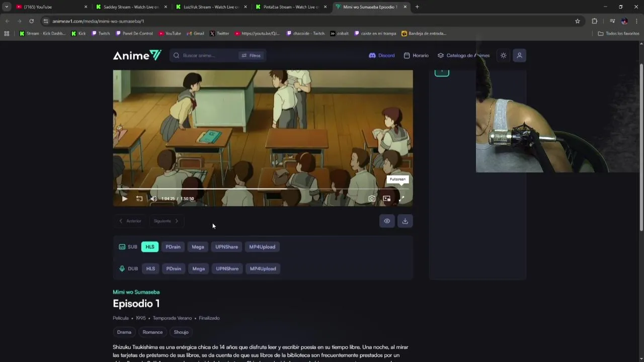644x362 pixels.
Task: Select SUB Mega server
Action: (198, 247)
